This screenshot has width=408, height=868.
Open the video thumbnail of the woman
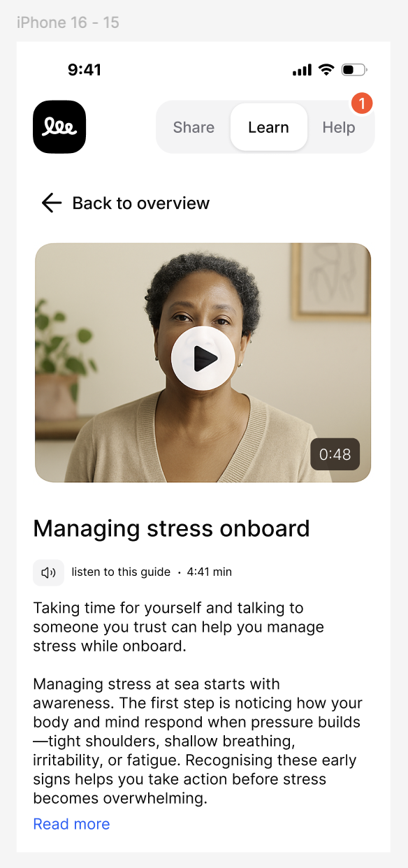[x=203, y=363]
